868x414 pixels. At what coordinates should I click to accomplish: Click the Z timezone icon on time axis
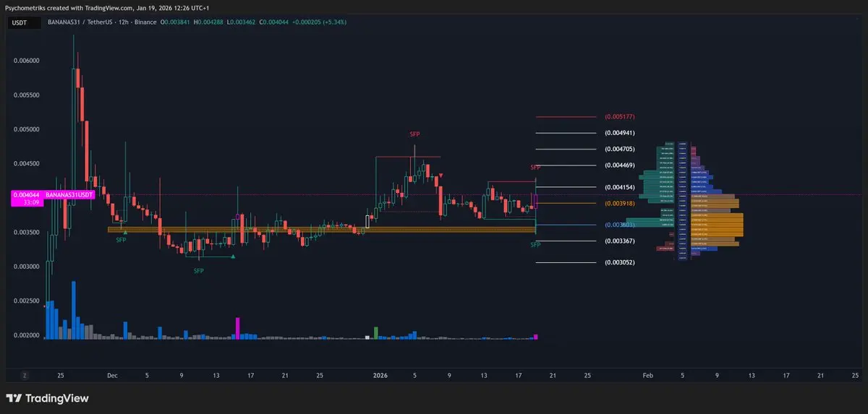[x=25, y=376]
